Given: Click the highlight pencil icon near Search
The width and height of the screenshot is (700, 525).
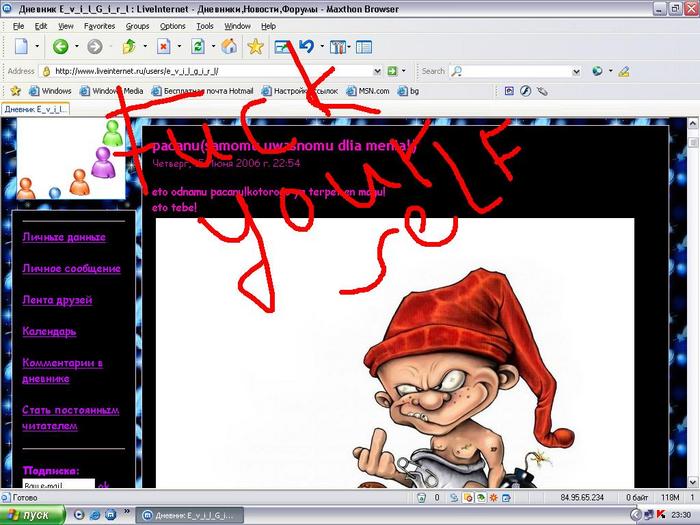Looking at the screenshot, I should click(624, 71).
